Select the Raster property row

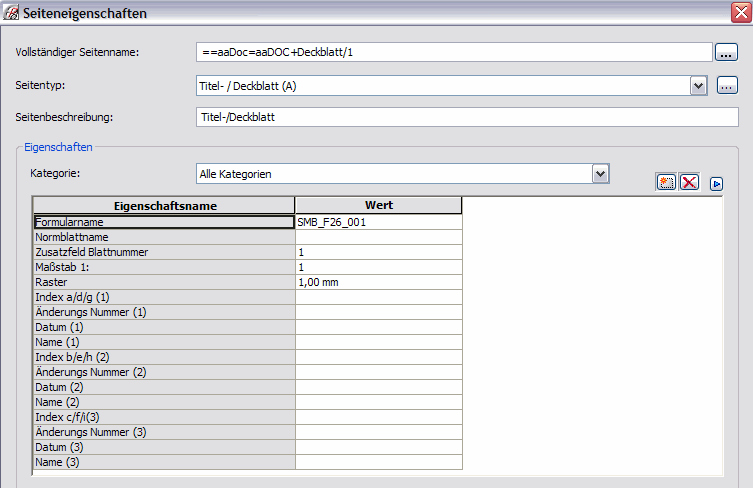164,282
